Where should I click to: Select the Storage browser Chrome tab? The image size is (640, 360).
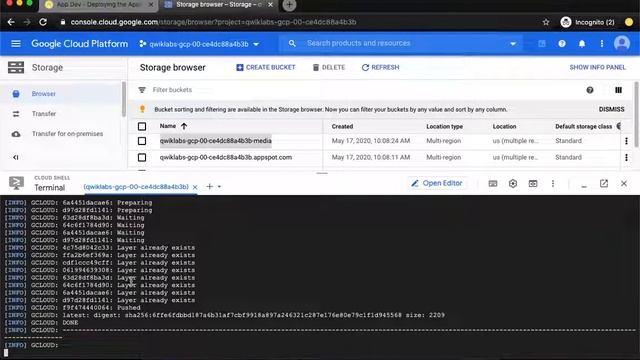pos(218,5)
